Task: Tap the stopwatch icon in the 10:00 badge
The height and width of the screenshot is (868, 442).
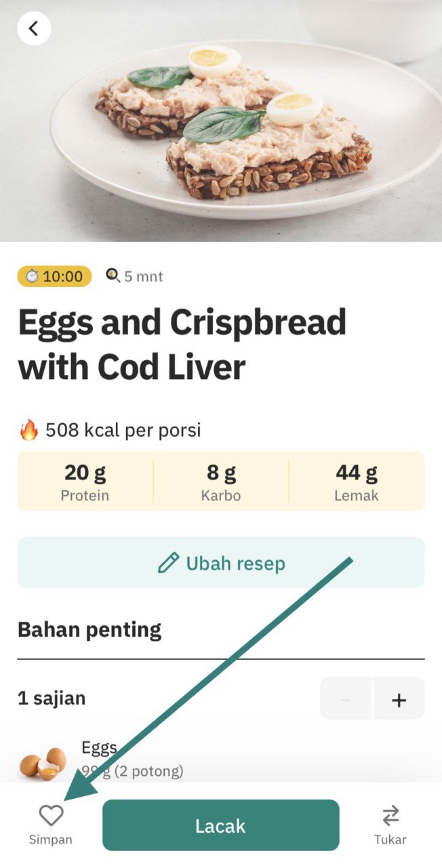Action: tap(32, 276)
